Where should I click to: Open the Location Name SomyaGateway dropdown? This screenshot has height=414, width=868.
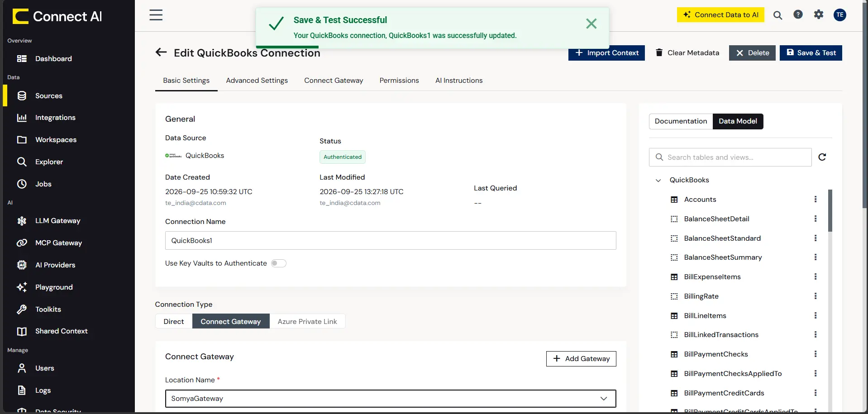point(391,399)
